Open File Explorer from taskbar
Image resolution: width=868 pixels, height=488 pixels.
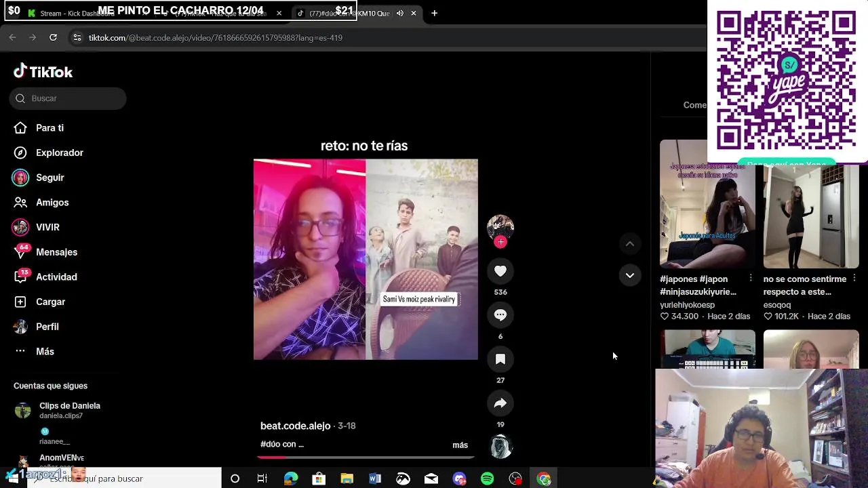click(x=347, y=479)
